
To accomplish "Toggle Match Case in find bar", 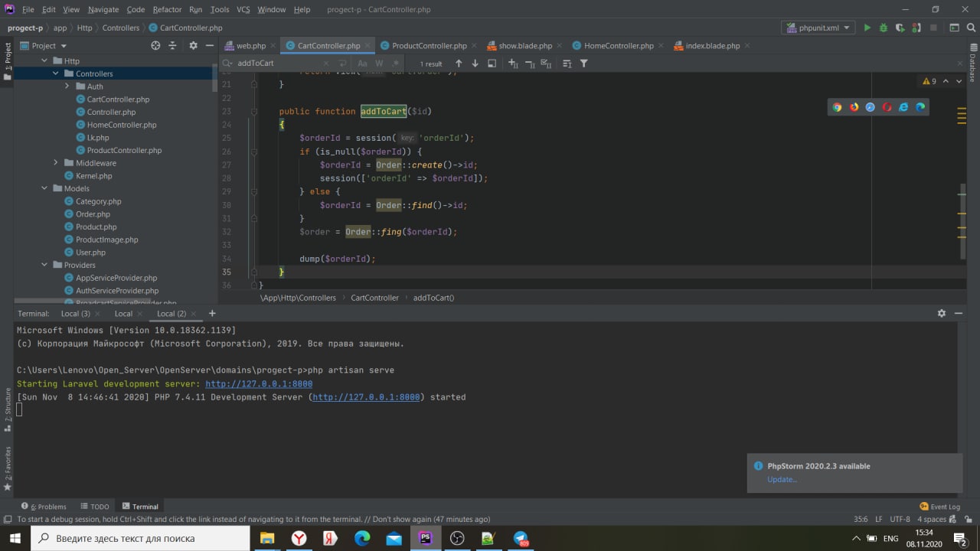I will tap(362, 64).
